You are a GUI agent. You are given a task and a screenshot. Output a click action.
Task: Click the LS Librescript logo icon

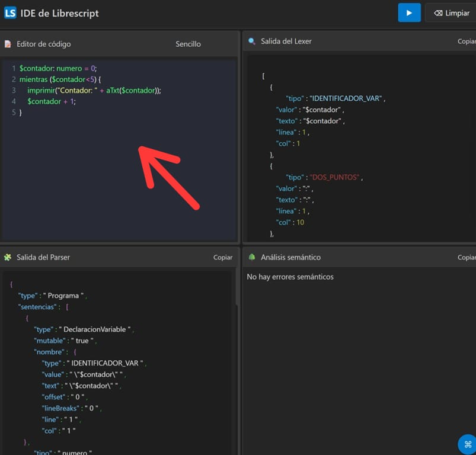pyautogui.click(x=10, y=13)
